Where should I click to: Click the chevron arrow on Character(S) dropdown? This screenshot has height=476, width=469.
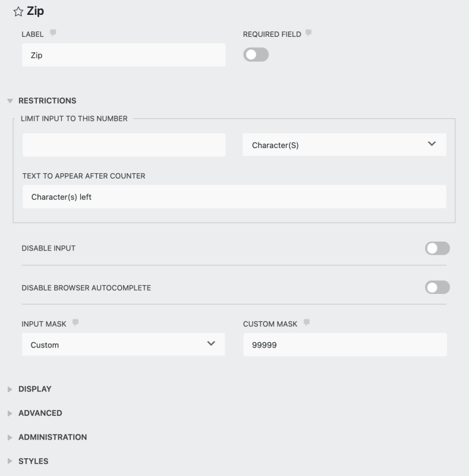pos(432,143)
